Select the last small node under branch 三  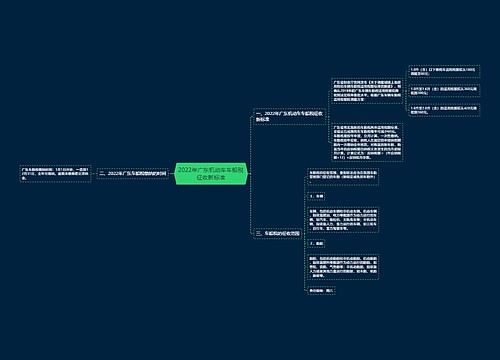(321, 291)
